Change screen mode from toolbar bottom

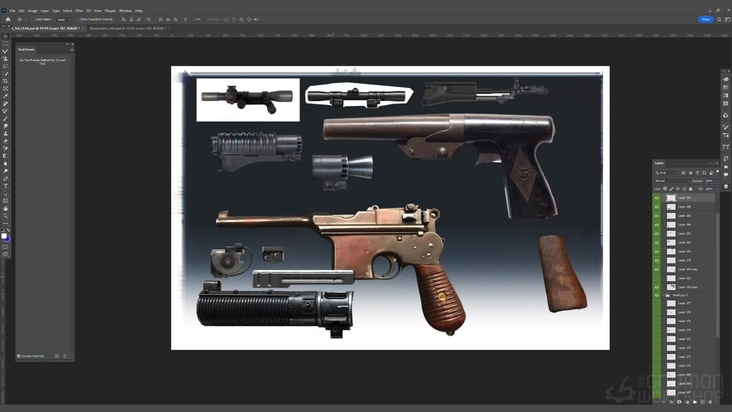point(6,255)
